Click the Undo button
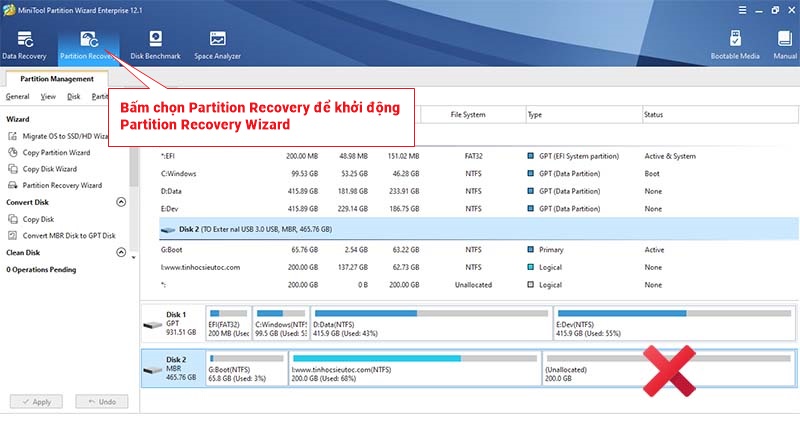This screenshot has width=800, height=426. click(102, 402)
